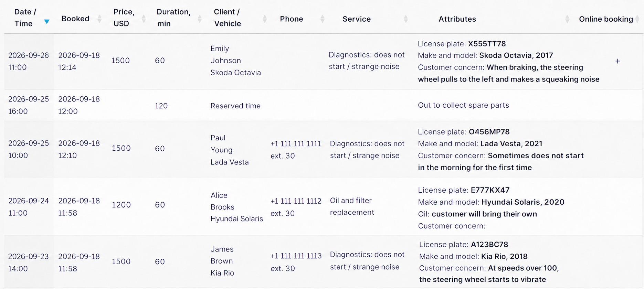Click 'Make and model: Lada Vesta, 2021'
This screenshot has height=289, width=644.
pos(480,143)
